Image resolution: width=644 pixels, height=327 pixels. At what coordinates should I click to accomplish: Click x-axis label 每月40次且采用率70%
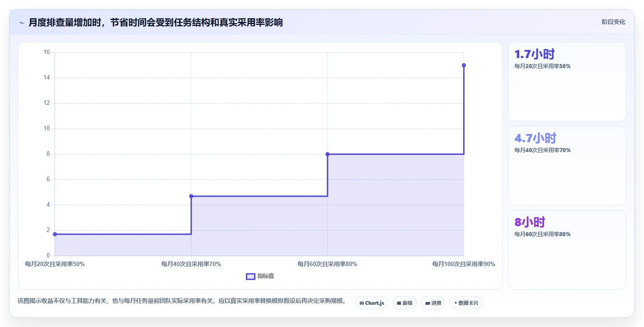tap(191, 264)
